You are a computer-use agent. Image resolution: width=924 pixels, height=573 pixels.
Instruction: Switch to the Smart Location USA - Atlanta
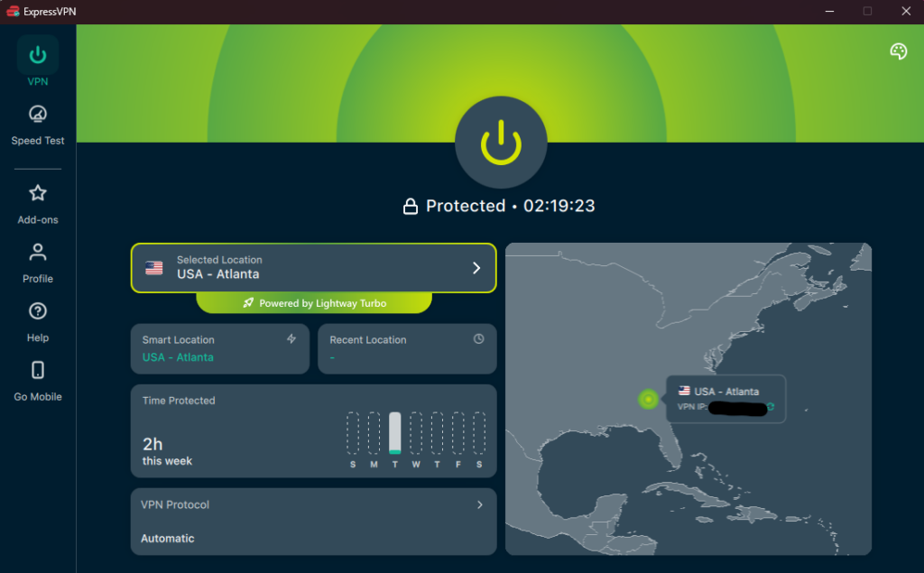point(219,349)
